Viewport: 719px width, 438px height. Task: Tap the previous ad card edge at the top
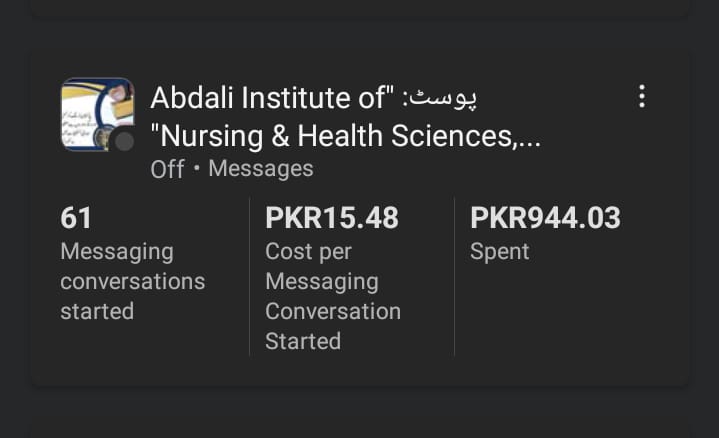tap(360, 8)
